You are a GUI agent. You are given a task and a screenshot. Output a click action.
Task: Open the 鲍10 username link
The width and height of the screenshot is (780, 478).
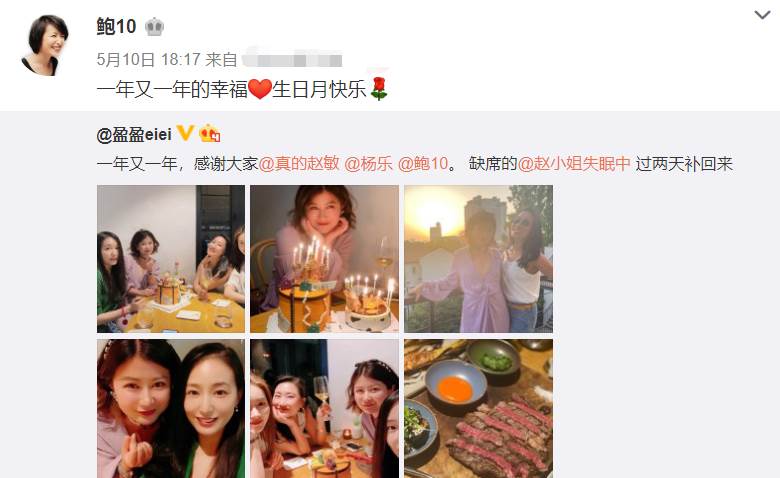[116, 26]
